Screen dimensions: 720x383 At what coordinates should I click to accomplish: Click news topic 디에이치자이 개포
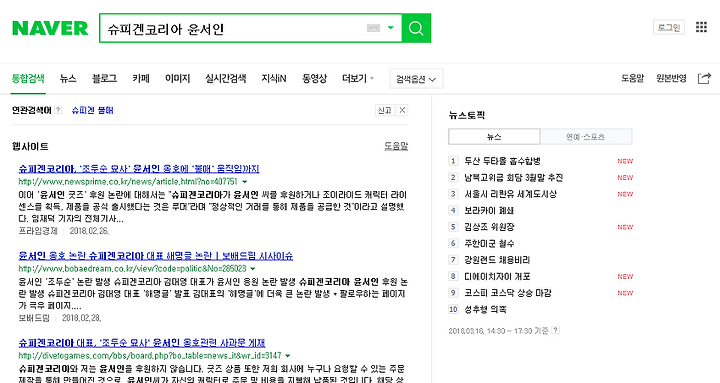(x=497, y=276)
